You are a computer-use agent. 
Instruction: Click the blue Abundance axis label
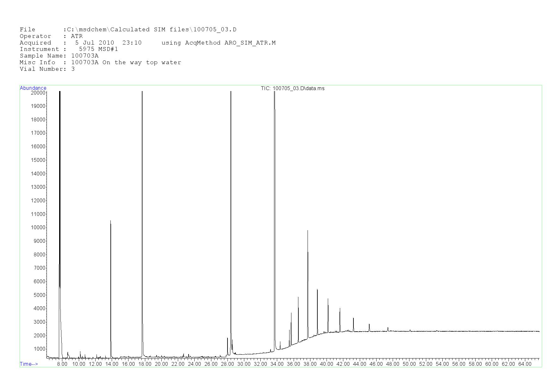pos(33,88)
